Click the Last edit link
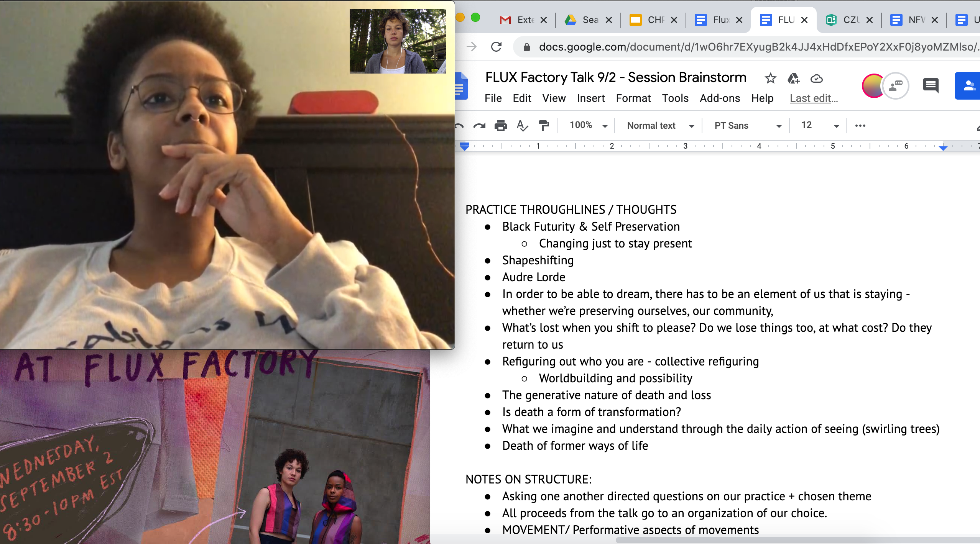The image size is (980, 544). point(814,98)
